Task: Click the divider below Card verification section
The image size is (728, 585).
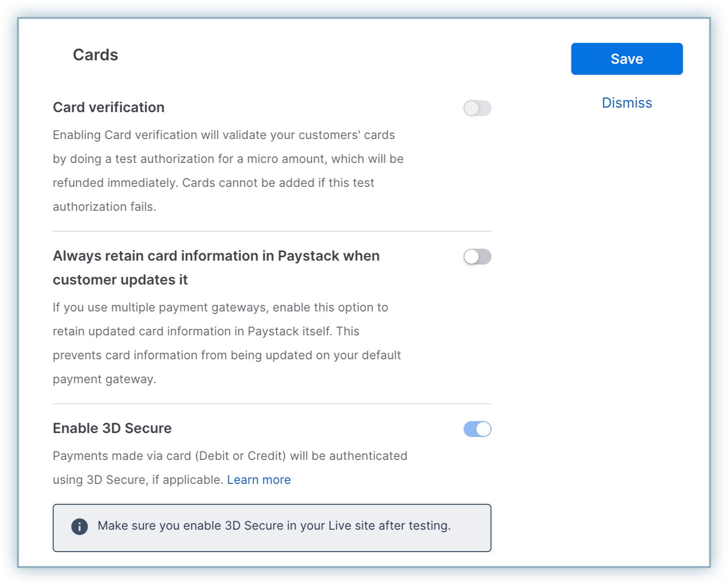Action: [x=272, y=231]
